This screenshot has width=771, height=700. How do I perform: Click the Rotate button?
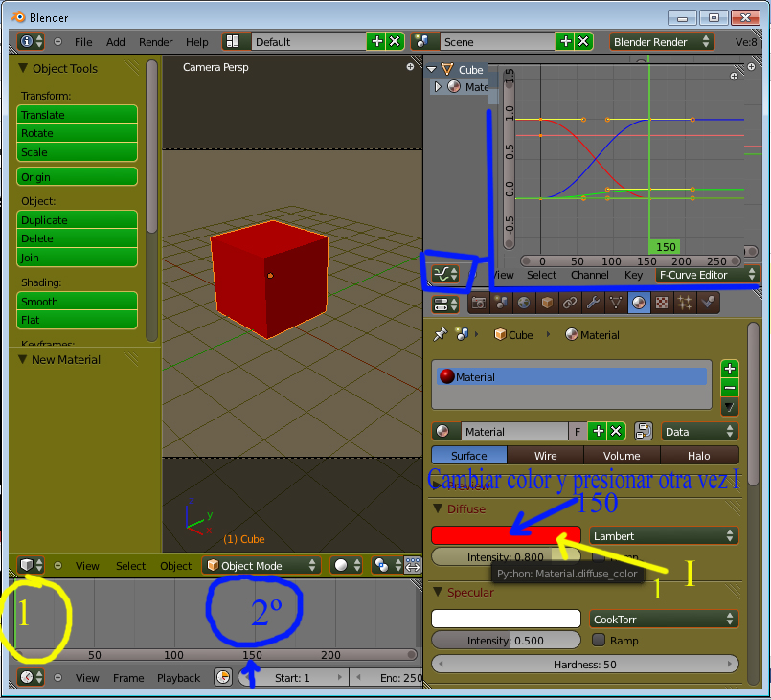click(77, 133)
